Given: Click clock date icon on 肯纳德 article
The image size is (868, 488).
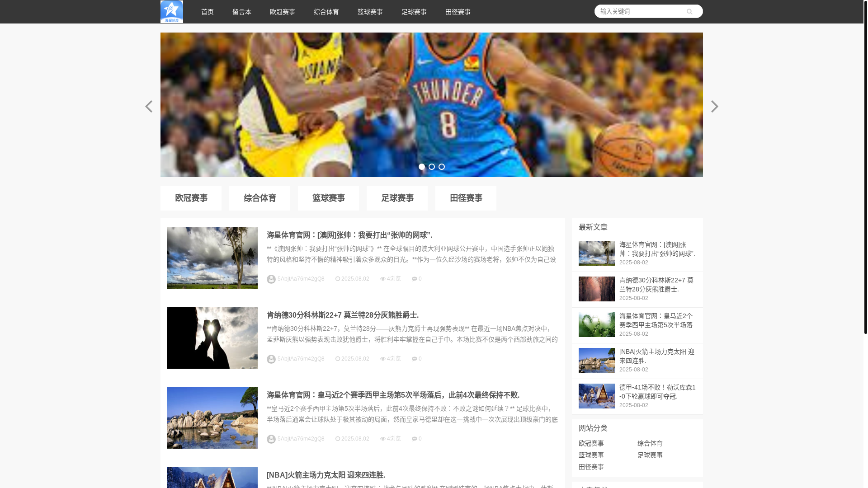Looking at the screenshot, I should [338, 359].
